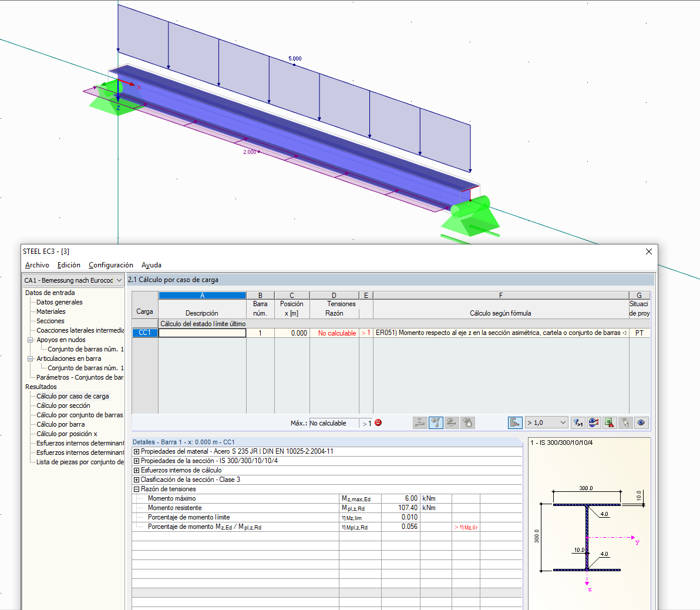Select Coacciones laterales intermedias tree item
700x610 pixels.
click(x=80, y=330)
